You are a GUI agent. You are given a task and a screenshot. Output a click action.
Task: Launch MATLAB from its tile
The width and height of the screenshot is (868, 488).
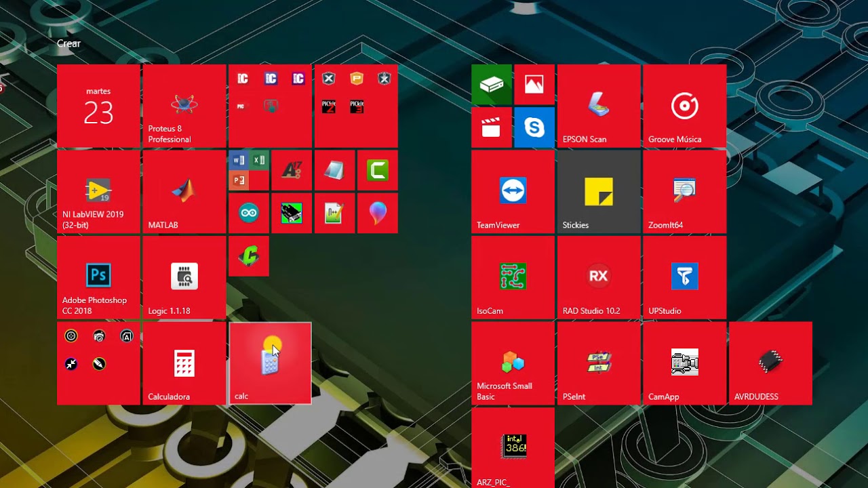(x=184, y=192)
